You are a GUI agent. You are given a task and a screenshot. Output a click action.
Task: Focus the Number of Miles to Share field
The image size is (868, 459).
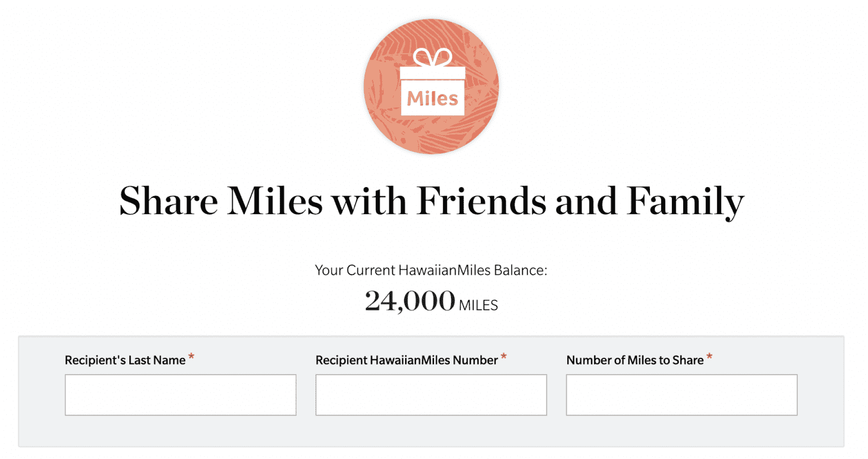point(682,395)
